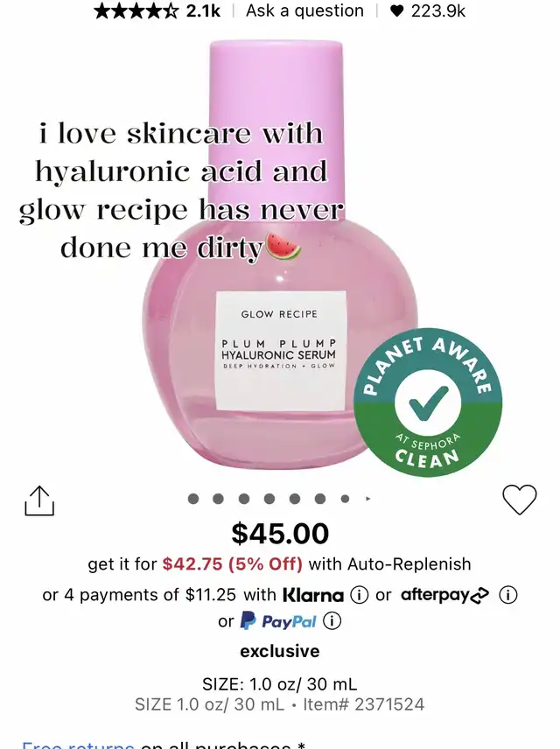Tap the PayPal logo
The height and width of the screenshot is (749, 560).
coord(278,621)
